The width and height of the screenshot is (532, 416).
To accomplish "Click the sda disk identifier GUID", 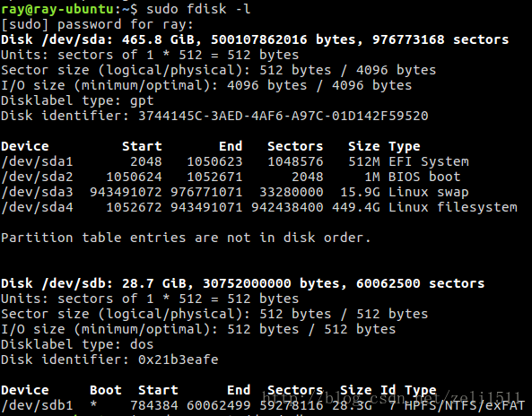I will [x=283, y=116].
